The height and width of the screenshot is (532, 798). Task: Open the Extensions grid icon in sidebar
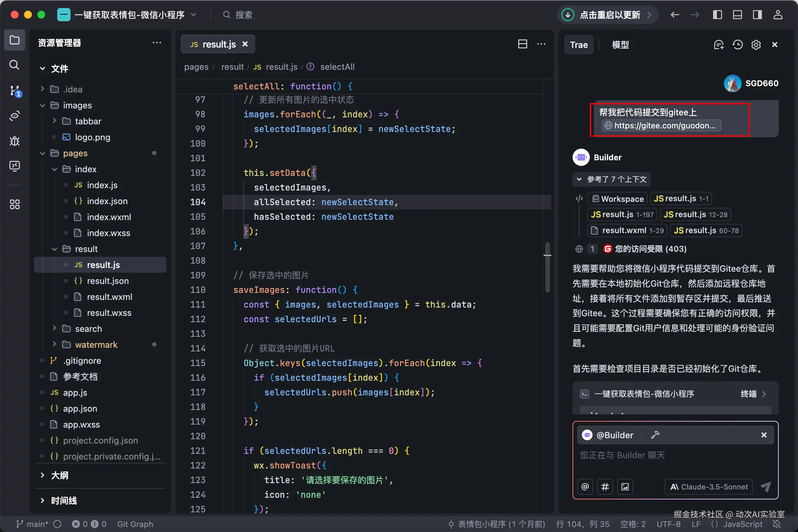14,204
